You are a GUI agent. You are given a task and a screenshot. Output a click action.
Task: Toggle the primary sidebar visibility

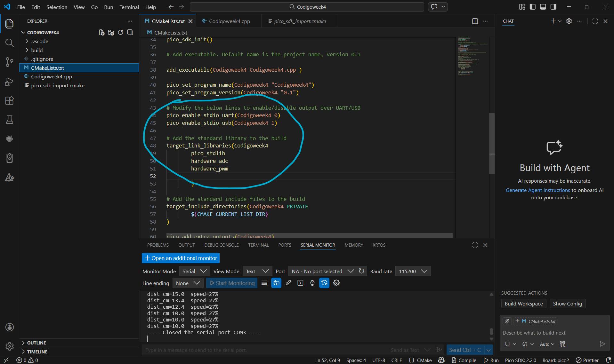532,6
